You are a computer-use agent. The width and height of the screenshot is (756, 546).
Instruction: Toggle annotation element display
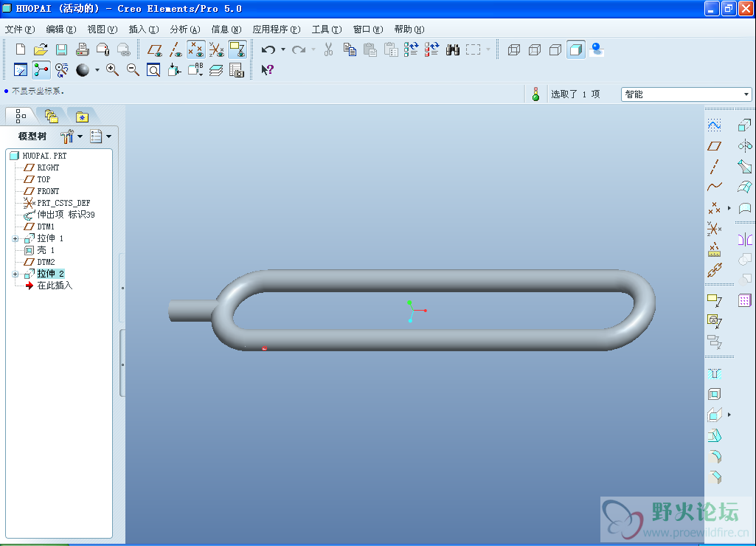237,49
